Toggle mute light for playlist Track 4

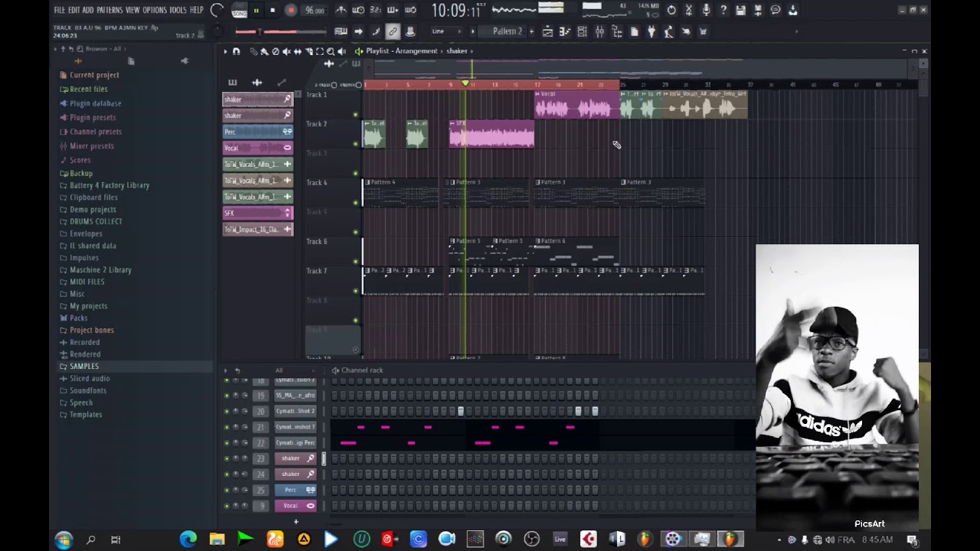(355, 203)
